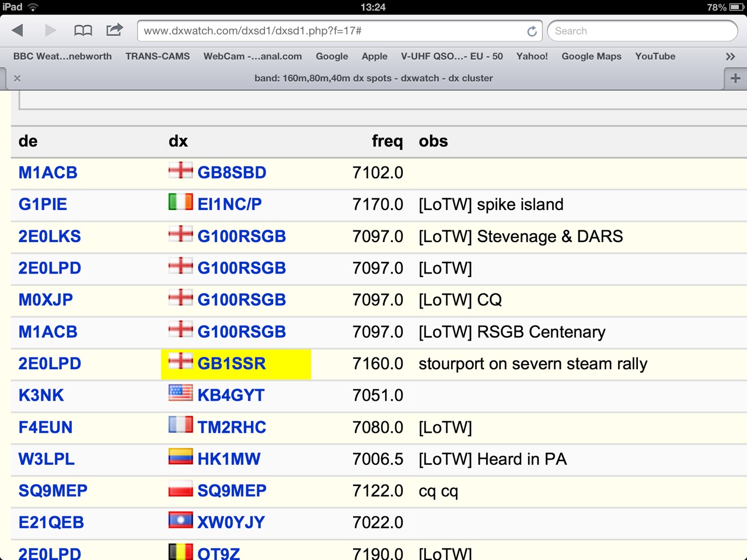Click the back navigation arrow

click(18, 30)
